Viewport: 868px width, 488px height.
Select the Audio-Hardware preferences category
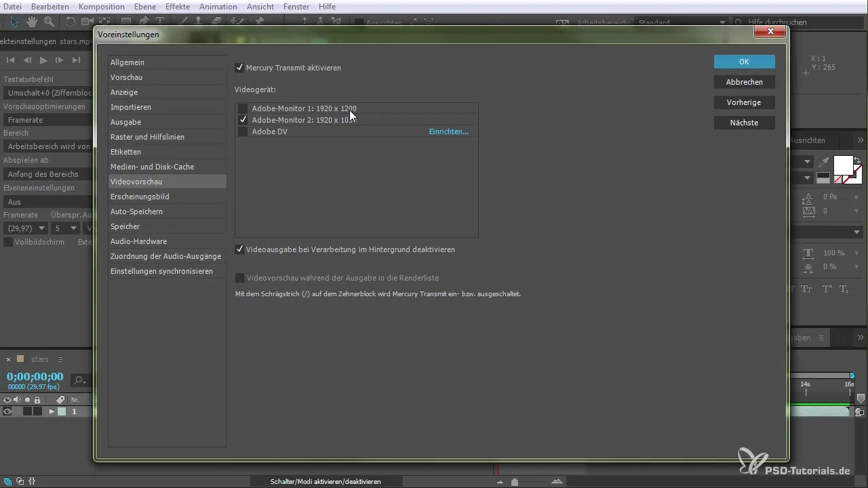pyautogui.click(x=167, y=241)
